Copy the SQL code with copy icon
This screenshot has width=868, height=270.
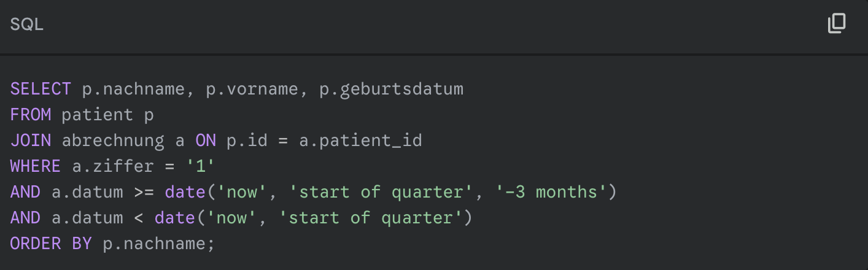tap(837, 23)
